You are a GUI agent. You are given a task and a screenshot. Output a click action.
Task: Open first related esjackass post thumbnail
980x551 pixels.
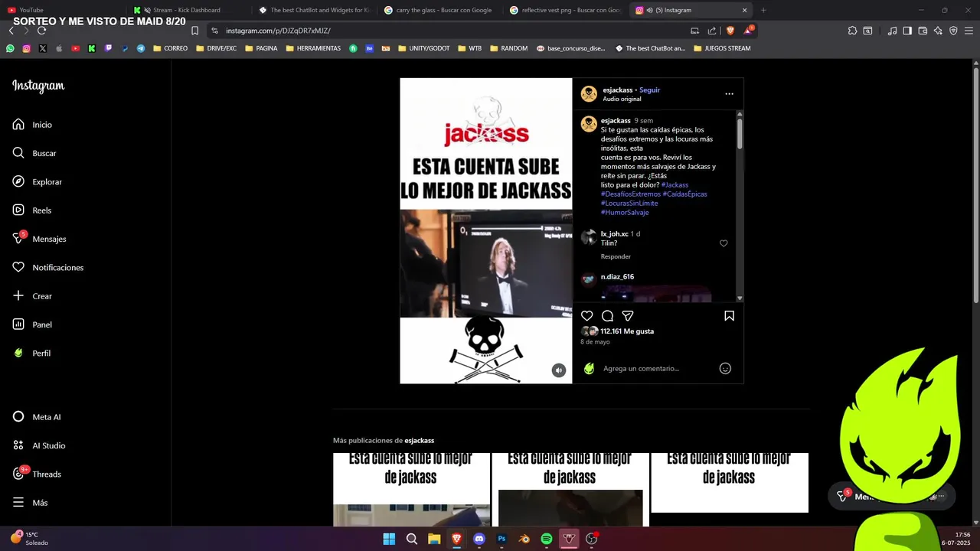tap(411, 490)
